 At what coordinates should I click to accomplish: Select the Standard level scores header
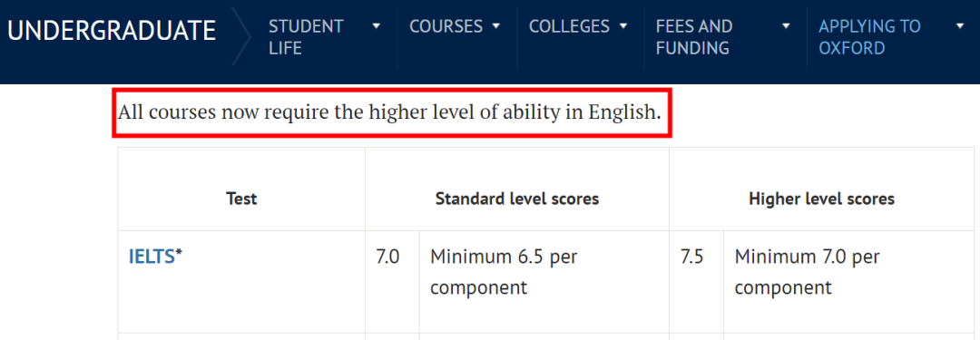(x=517, y=199)
